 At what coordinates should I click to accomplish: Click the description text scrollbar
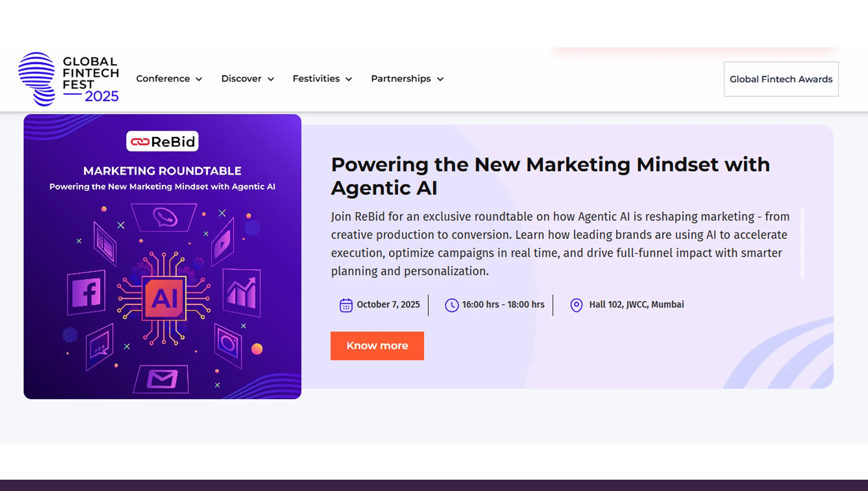point(802,243)
